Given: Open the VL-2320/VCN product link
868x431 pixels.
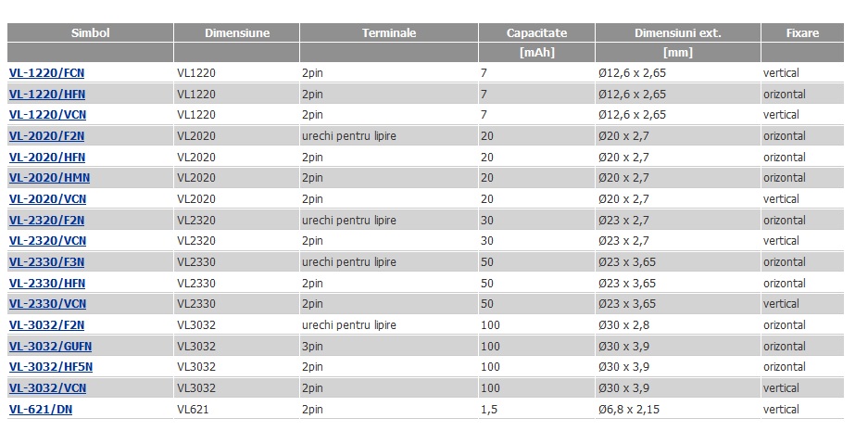Looking at the screenshot, I should pos(47,241).
